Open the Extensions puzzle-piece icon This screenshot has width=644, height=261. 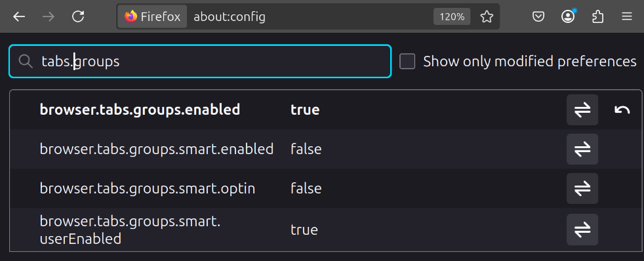597,17
